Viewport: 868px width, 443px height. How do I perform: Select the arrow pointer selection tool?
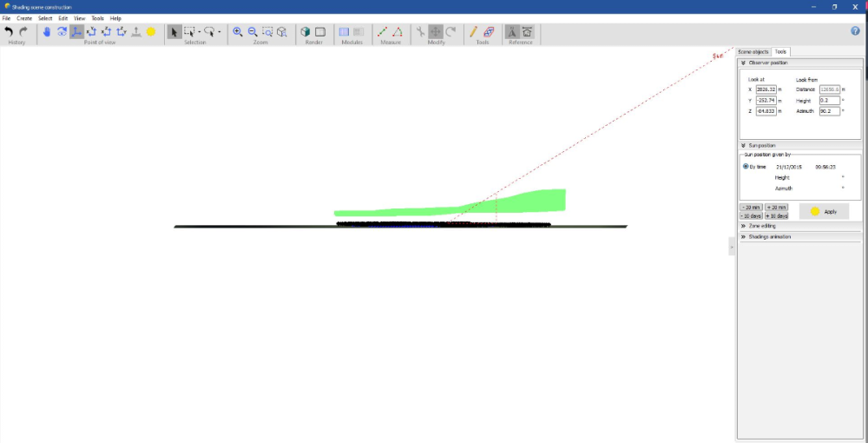174,31
